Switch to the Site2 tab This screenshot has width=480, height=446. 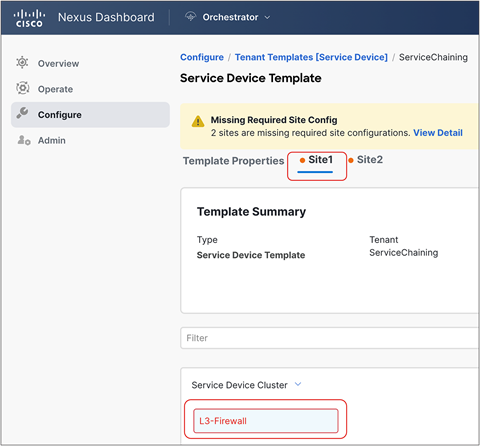(x=366, y=160)
